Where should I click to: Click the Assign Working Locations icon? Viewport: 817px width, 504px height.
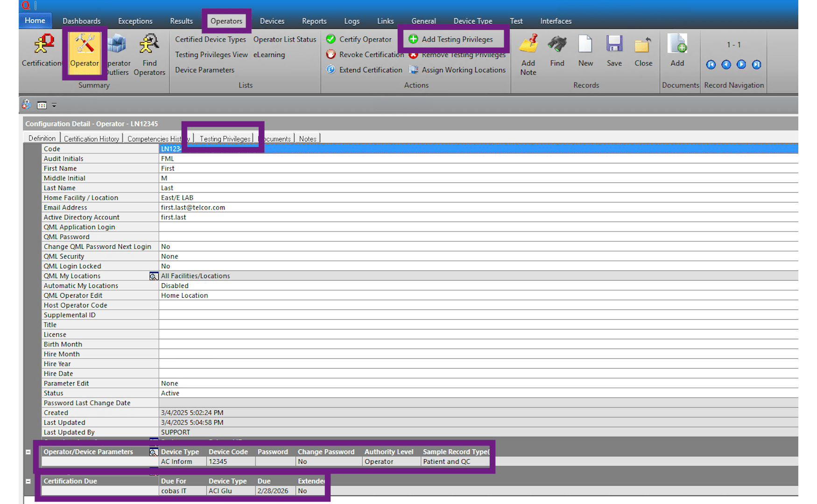413,70
